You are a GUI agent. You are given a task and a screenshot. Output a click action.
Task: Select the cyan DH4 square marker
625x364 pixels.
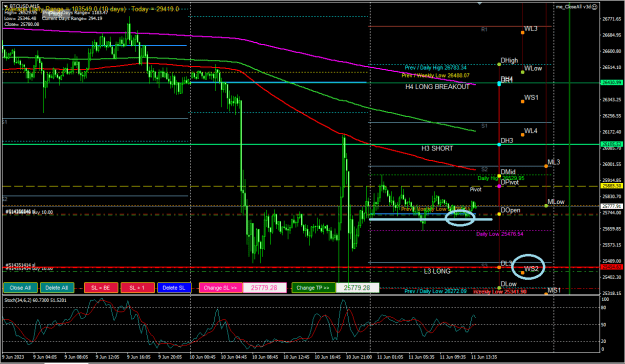[x=499, y=83]
